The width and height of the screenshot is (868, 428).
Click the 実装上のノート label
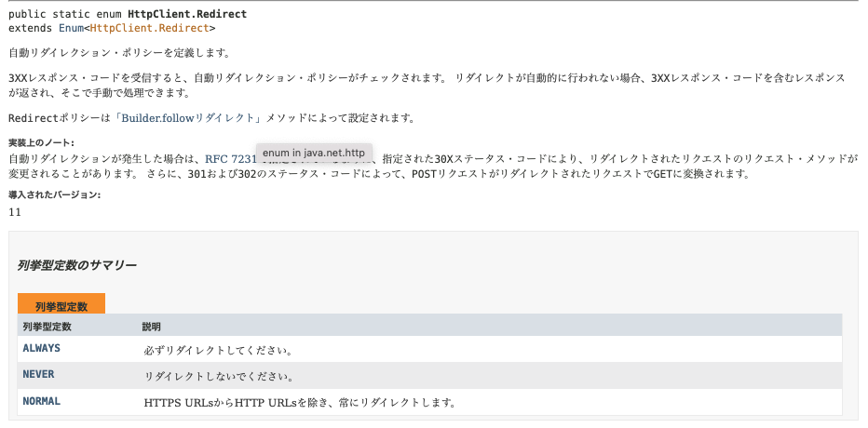(x=41, y=142)
